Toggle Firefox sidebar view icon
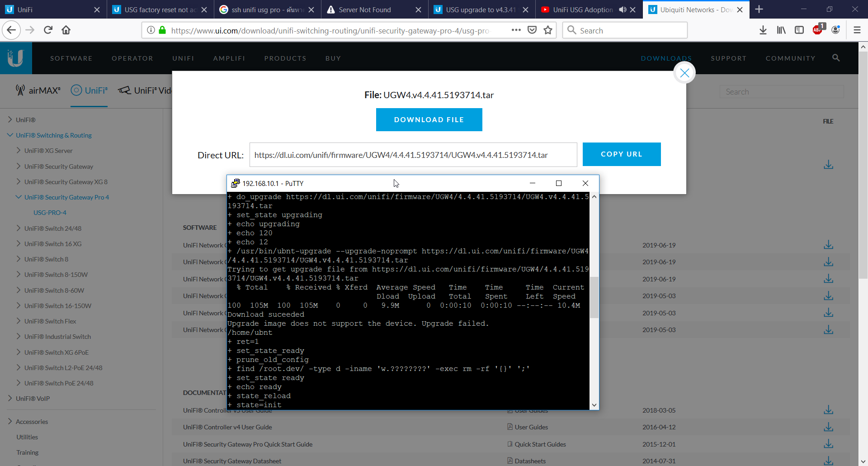This screenshot has width=868, height=466. click(x=799, y=30)
